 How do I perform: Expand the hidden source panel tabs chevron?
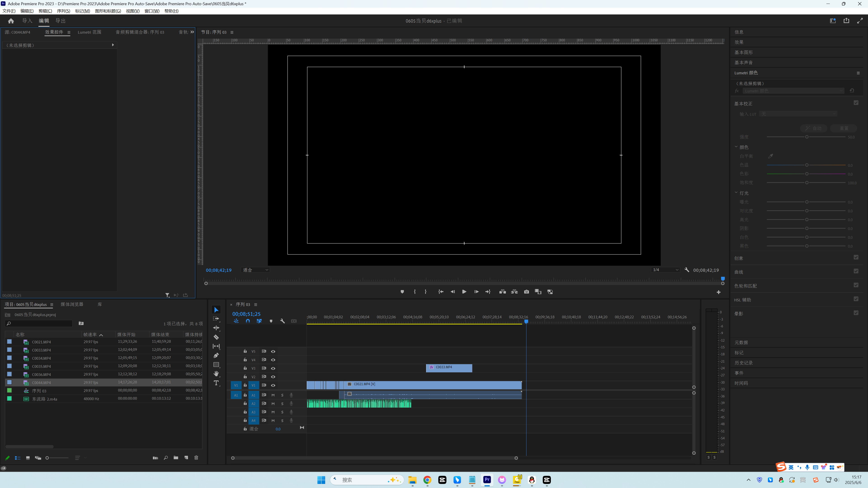click(192, 32)
